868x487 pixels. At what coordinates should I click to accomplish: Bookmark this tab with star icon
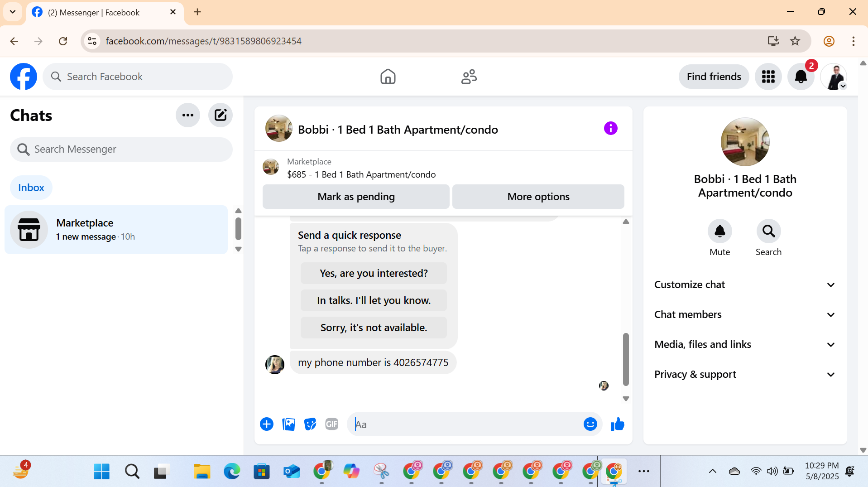(795, 41)
